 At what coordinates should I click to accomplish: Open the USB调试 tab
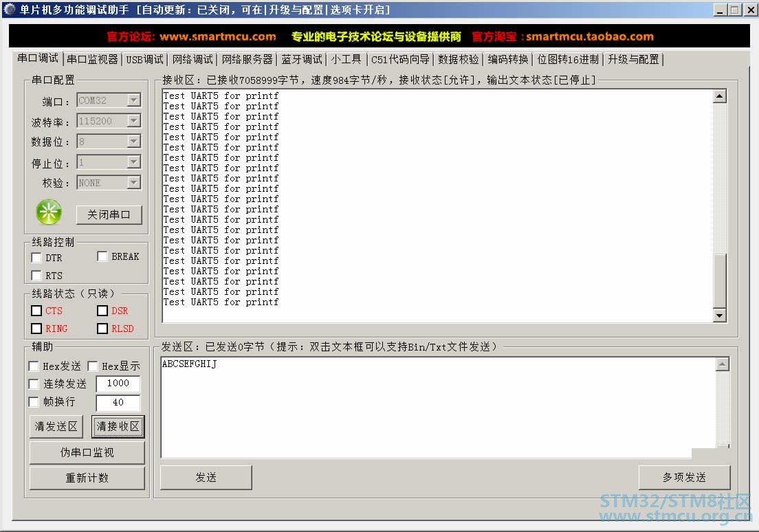pyautogui.click(x=145, y=60)
